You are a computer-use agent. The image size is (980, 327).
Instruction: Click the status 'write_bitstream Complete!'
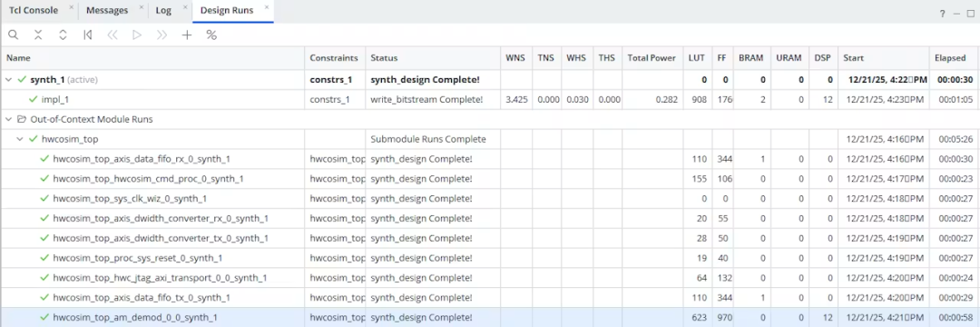click(x=426, y=99)
